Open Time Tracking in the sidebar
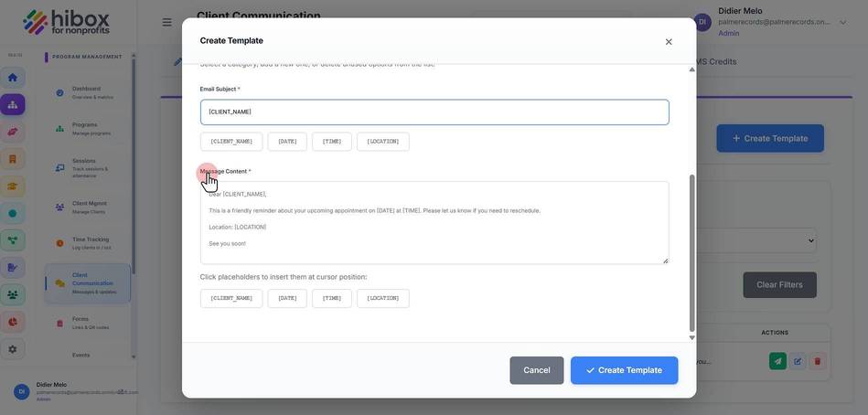The width and height of the screenshot is (868, 415). coord(88,243)
